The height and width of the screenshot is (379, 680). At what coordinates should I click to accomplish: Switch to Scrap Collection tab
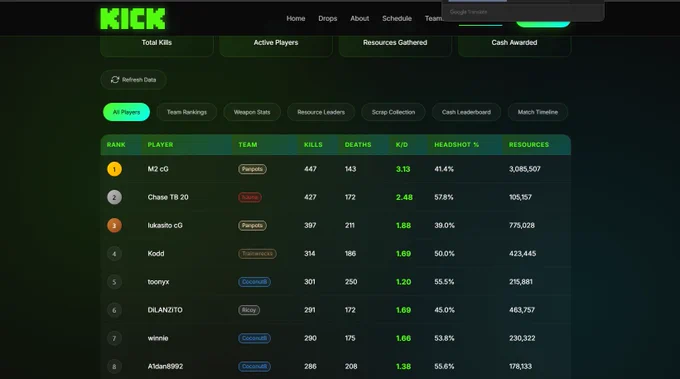coord(393,112)
